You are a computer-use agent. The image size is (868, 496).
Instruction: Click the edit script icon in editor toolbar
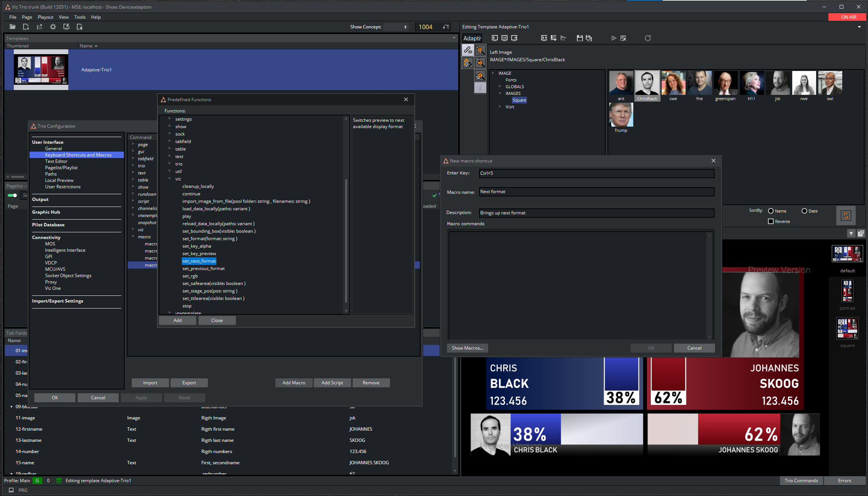click(623, 38)
